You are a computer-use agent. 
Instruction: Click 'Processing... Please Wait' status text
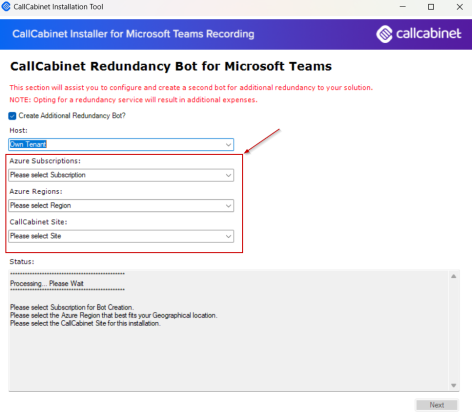[x=47, y=283]
